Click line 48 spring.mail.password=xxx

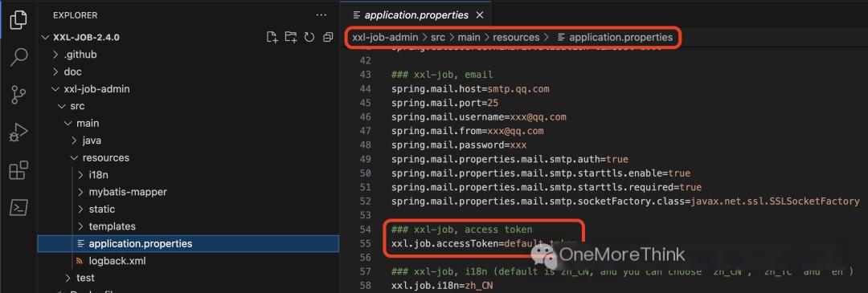tap(459, 144)
